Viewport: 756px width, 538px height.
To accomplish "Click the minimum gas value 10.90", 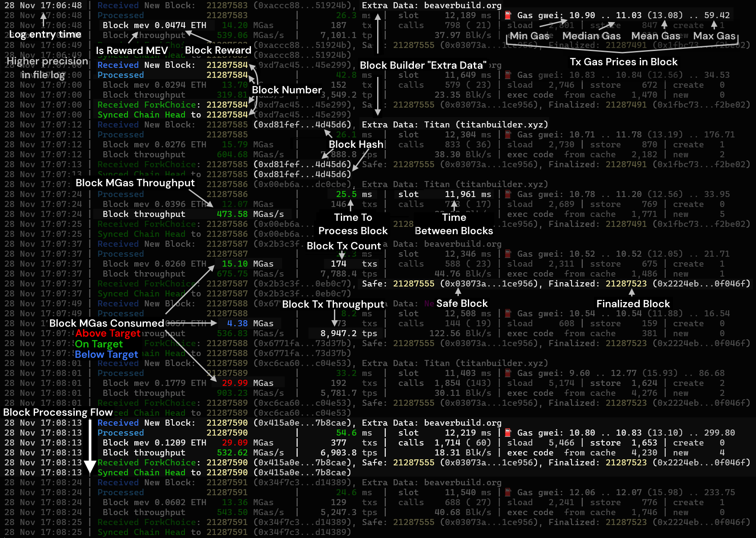I will click(582, 15).
